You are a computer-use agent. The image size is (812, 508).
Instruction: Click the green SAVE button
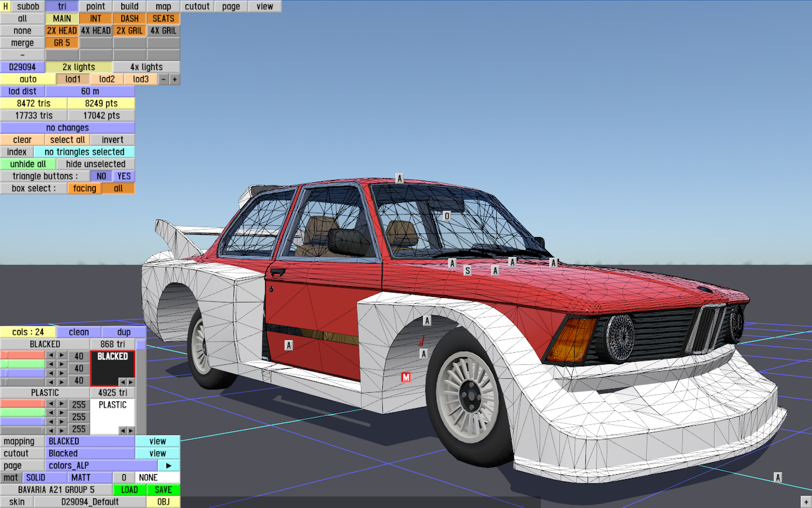coord(164,490)
